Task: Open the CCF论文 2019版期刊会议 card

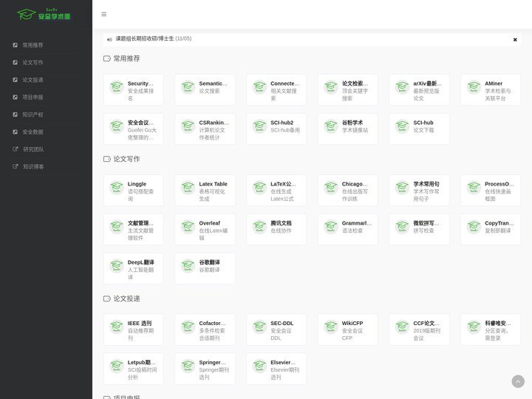Action: (x=420, y=330)
